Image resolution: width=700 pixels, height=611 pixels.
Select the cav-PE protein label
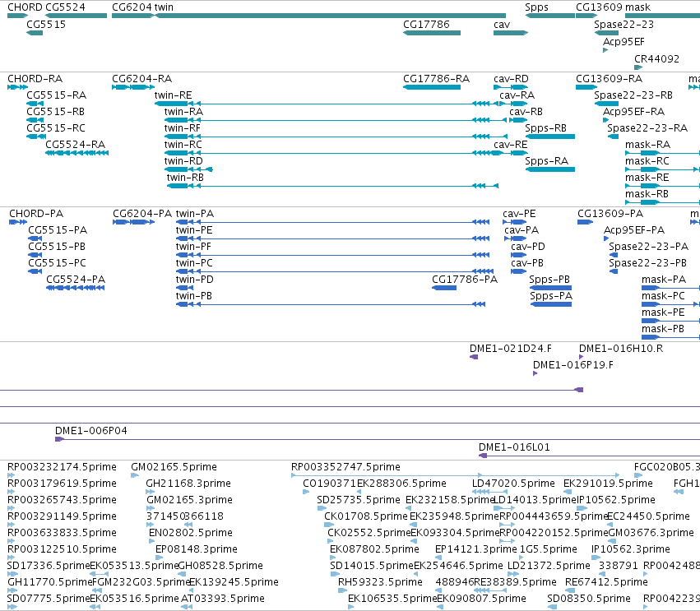(519, 213)
